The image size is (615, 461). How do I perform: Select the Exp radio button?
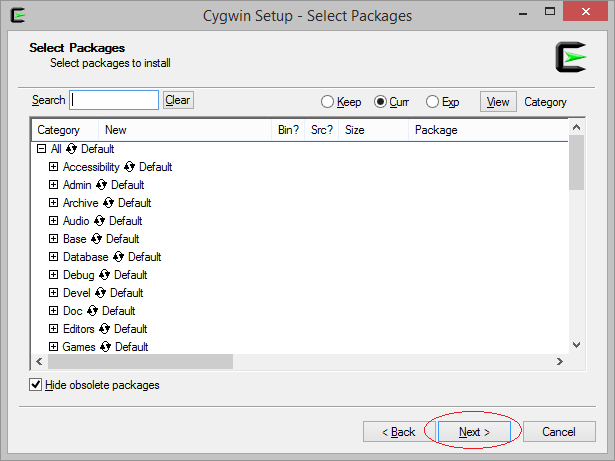pos(432,102)
